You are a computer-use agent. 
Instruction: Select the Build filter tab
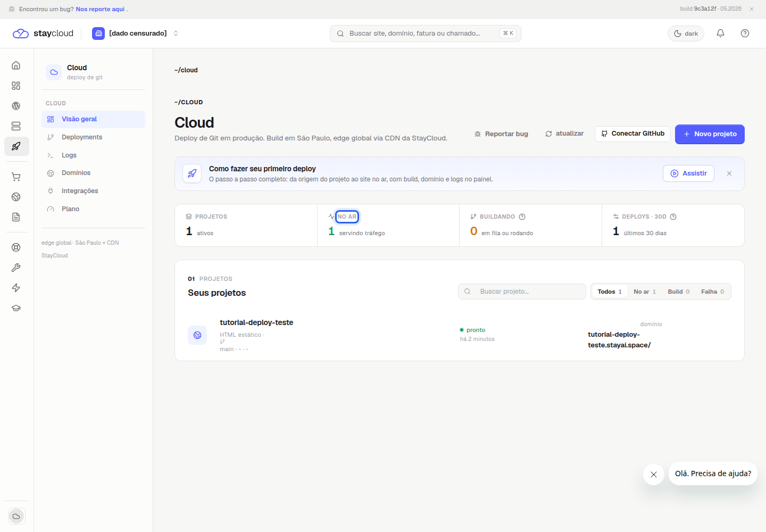click(x=678, y=292)
